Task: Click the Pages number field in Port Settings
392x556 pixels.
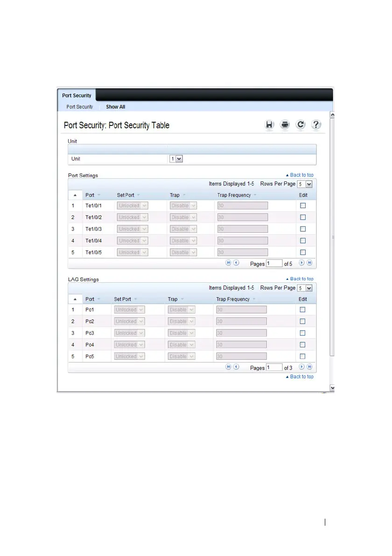Action: [x=274, y=264]
